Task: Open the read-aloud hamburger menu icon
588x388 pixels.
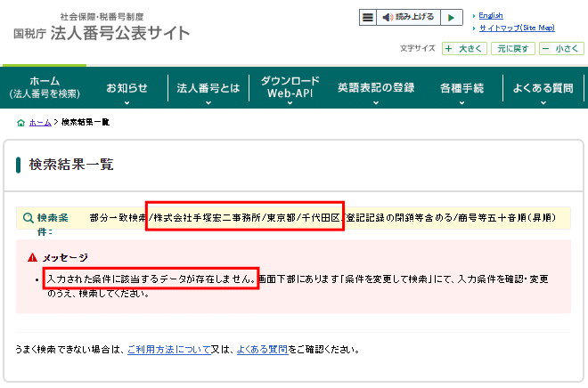Action: 367,17
